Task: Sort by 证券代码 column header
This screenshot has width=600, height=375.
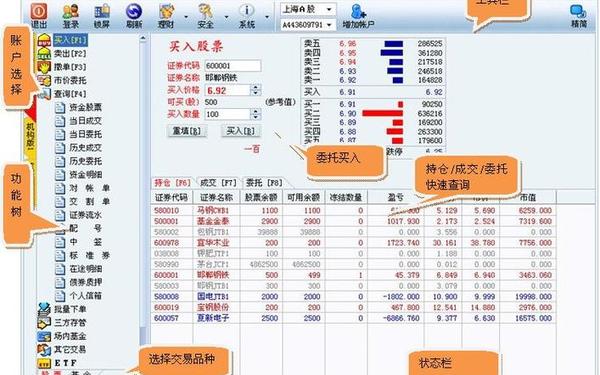Action: [171, 197]
